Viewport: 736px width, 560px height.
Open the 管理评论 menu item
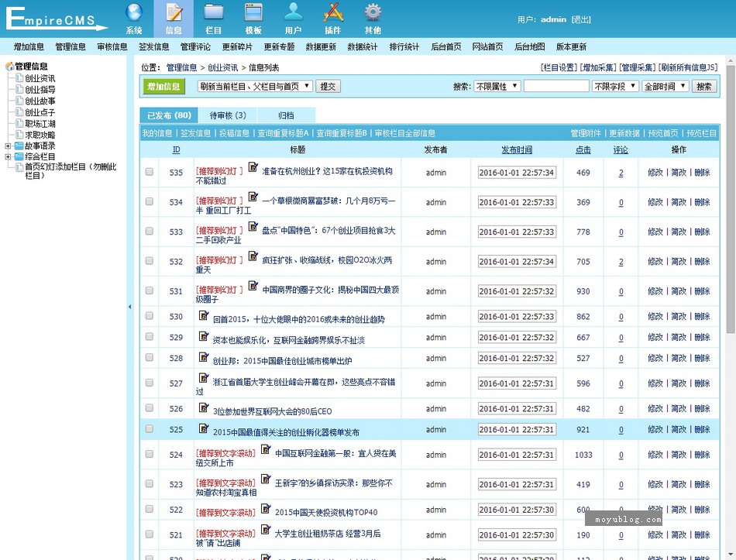[x=195, y=46]
